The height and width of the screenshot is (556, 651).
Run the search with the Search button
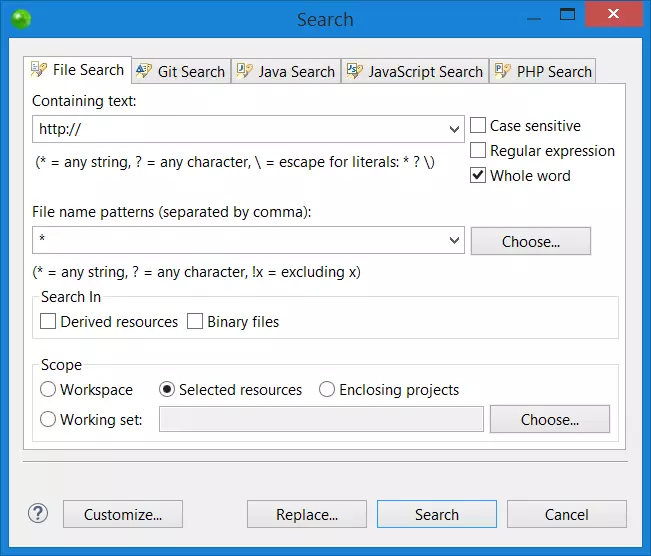(437, 514)
